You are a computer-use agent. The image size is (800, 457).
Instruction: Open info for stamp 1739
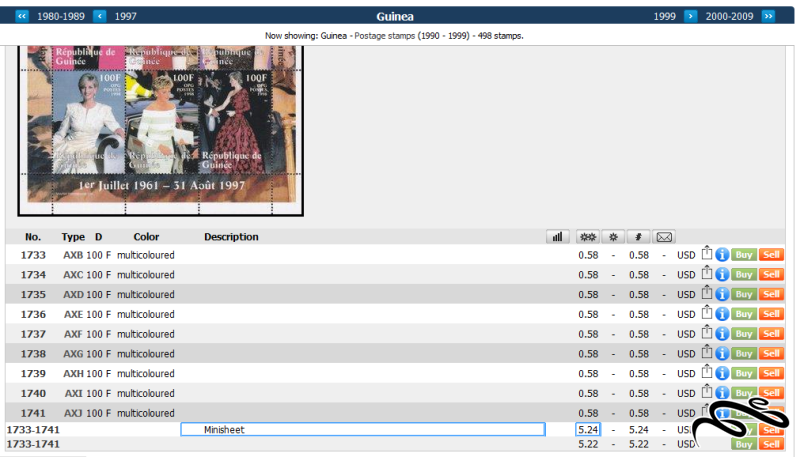[x=722, y=373]
